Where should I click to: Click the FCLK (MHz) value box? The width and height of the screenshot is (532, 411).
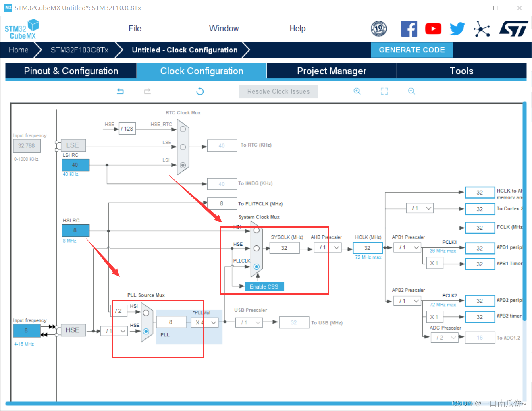click(x=480, y=228)
